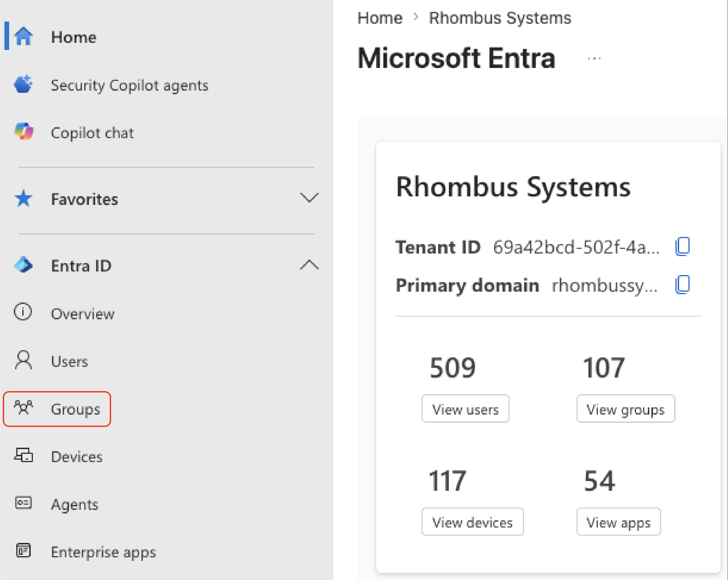
Task: Click the Agents icon in sidebar
Action: pyautogui.click(x=23, y=503)
